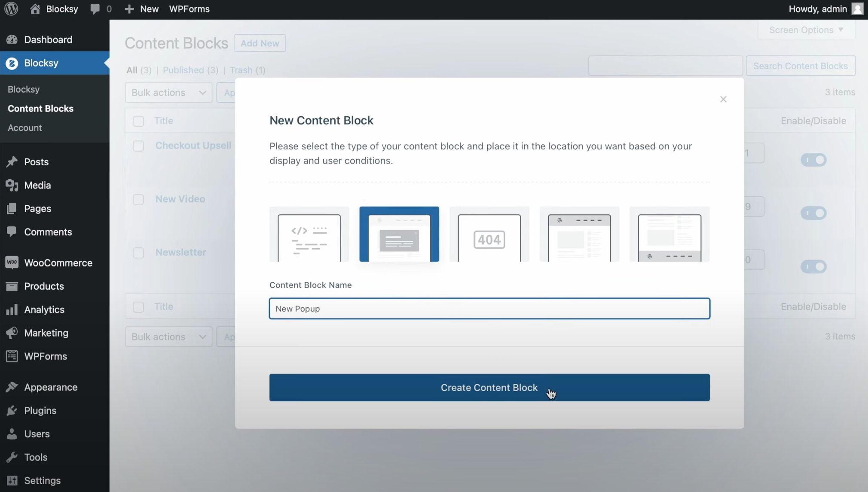Screen dimensions: 868x492
Task: Select all blocks via Title checkbox
Action: (138, 121)
